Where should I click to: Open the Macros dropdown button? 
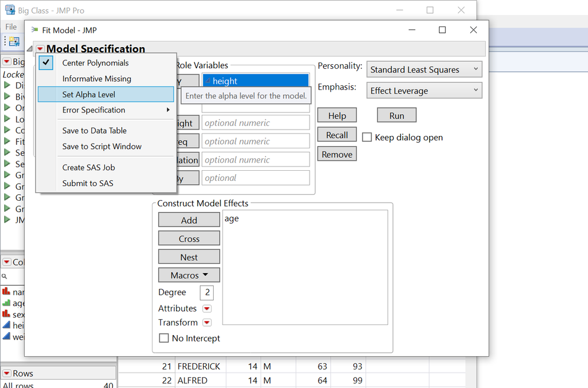click(189, 275)
